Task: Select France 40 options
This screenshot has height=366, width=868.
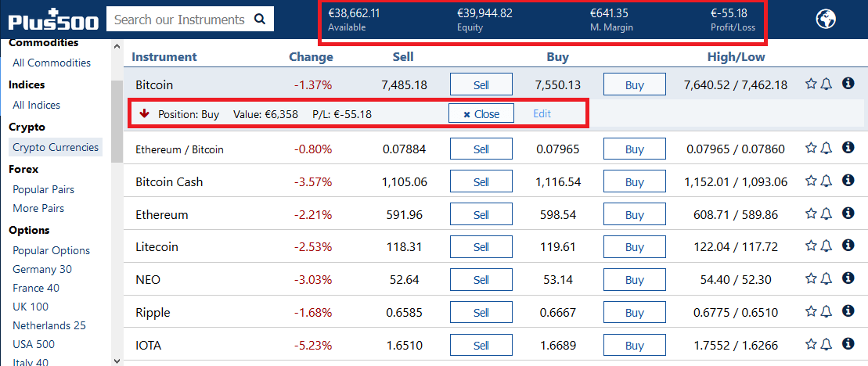Action: (36, 288)
